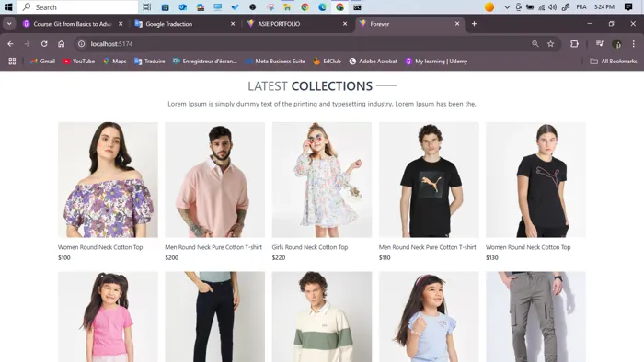Open a new tab with the plus button

(474, 24)
